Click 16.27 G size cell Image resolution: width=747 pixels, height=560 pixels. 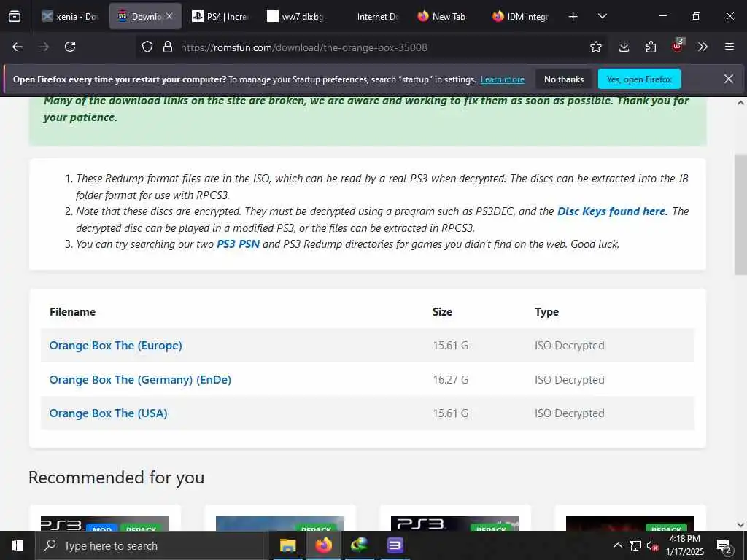click(450, 379)
